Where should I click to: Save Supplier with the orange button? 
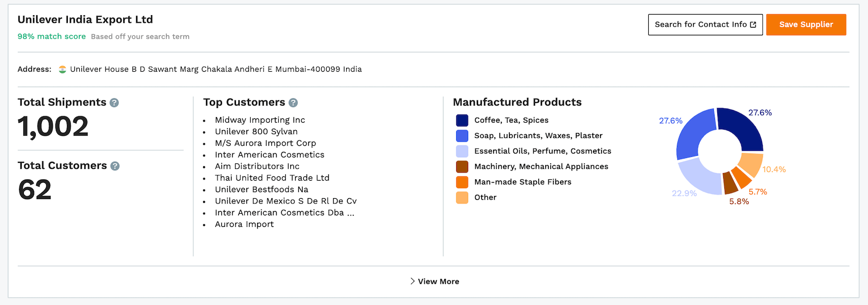806,25
